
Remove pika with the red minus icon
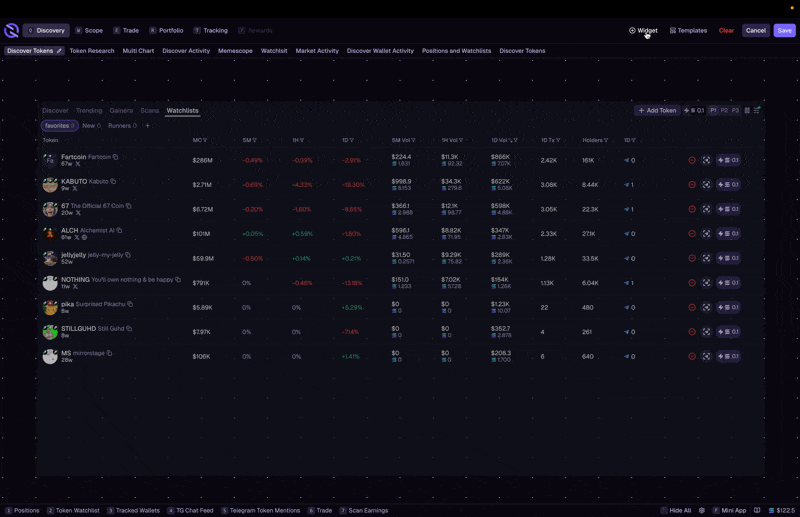pos(692,307)
